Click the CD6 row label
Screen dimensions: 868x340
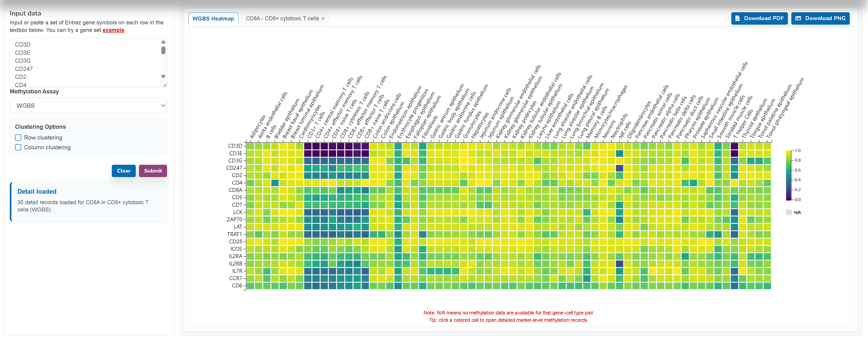pyautogui.click(x=237, y=286)
